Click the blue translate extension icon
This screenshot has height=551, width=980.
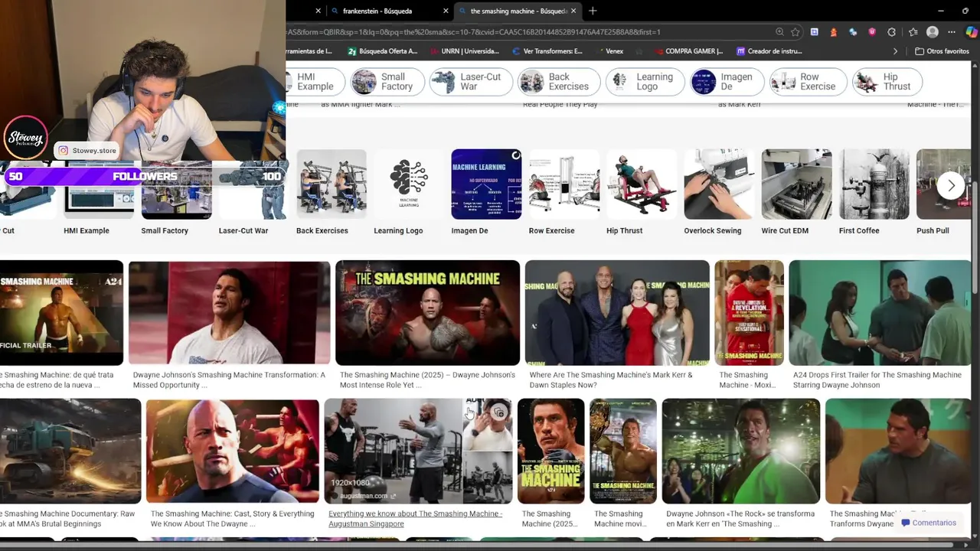(x=853, y=32)
